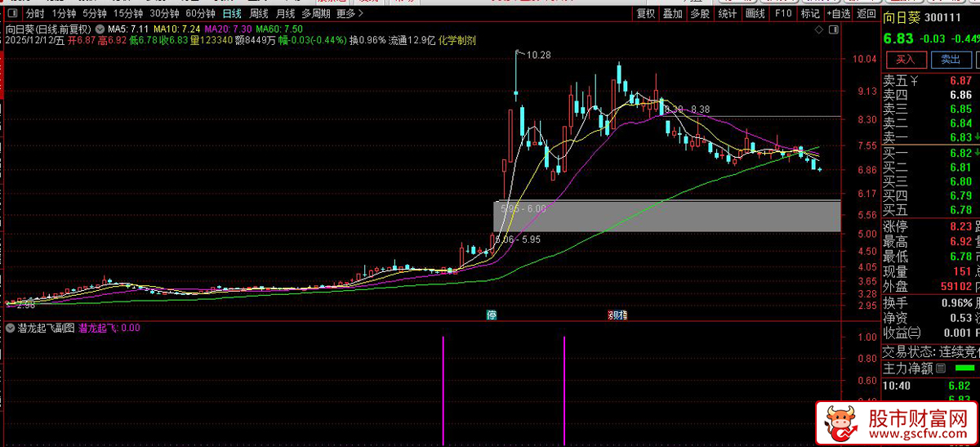Switch to 月线 monthly tab
This screenshot has width=980, height=447.
point(285,13)
